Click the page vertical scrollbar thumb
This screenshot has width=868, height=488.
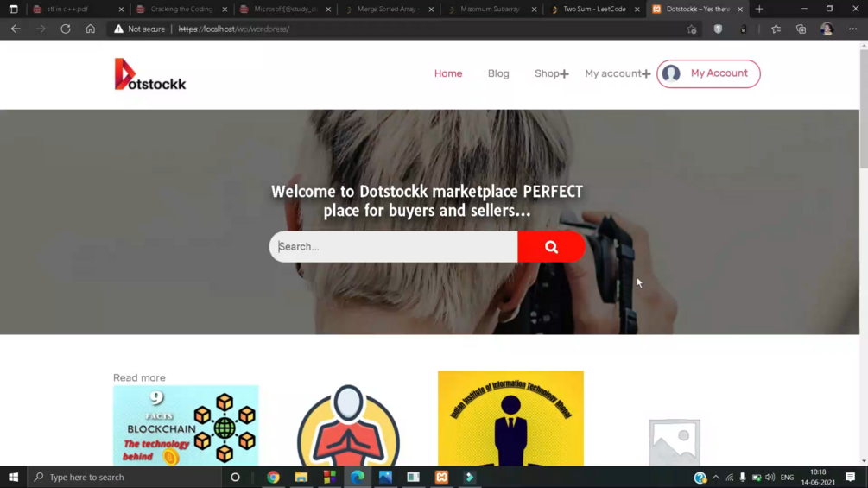coord(864,109)
